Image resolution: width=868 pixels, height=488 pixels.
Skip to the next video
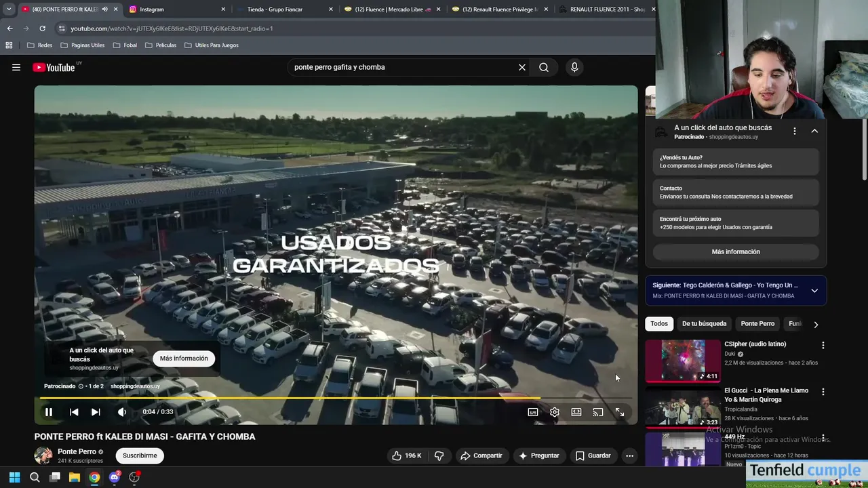pos(96,412)
